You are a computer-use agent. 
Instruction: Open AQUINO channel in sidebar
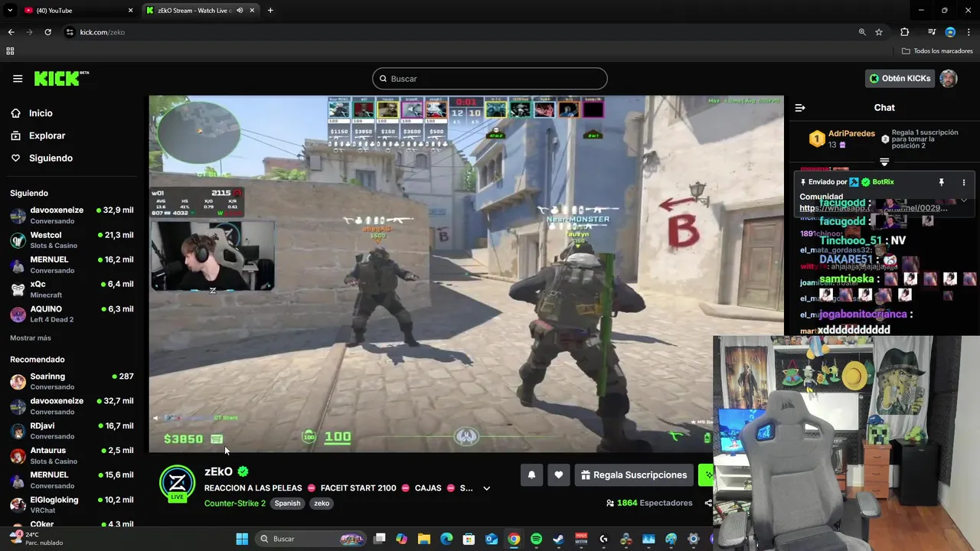(72, 314)
